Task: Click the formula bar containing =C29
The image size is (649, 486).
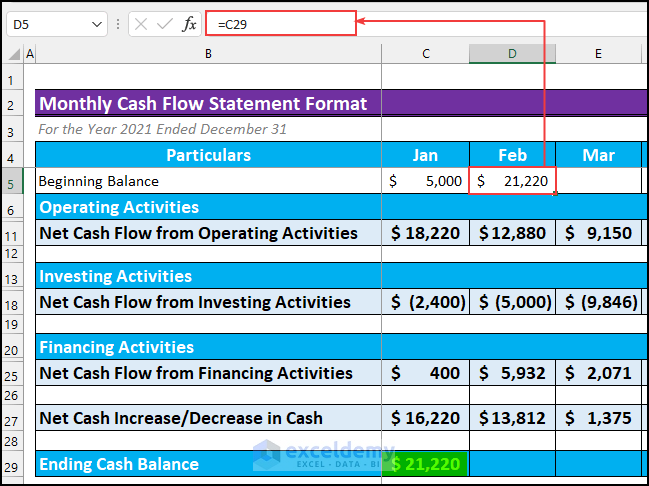Action: pyautogui.click(x=281, y=24)
